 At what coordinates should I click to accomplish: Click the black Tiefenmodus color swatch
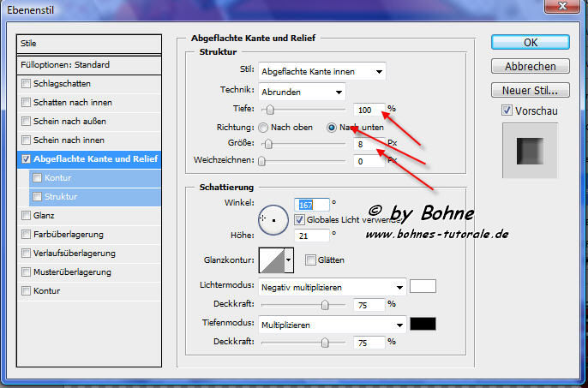click(423, 324)
